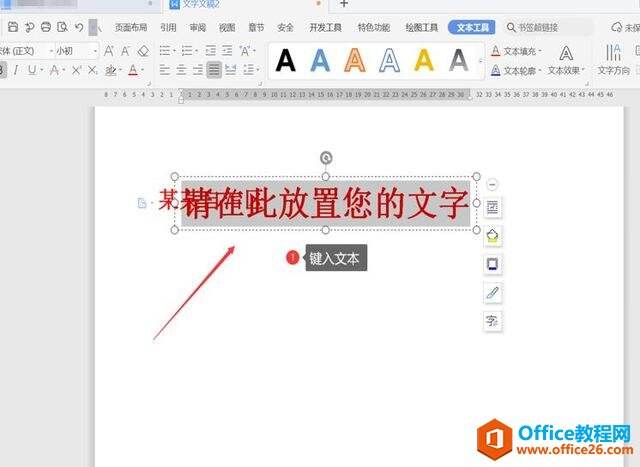Screen dimensions: 640x467
Task: Open the 视图 tab
Action: pyautogui.click(x=227, y=27)
